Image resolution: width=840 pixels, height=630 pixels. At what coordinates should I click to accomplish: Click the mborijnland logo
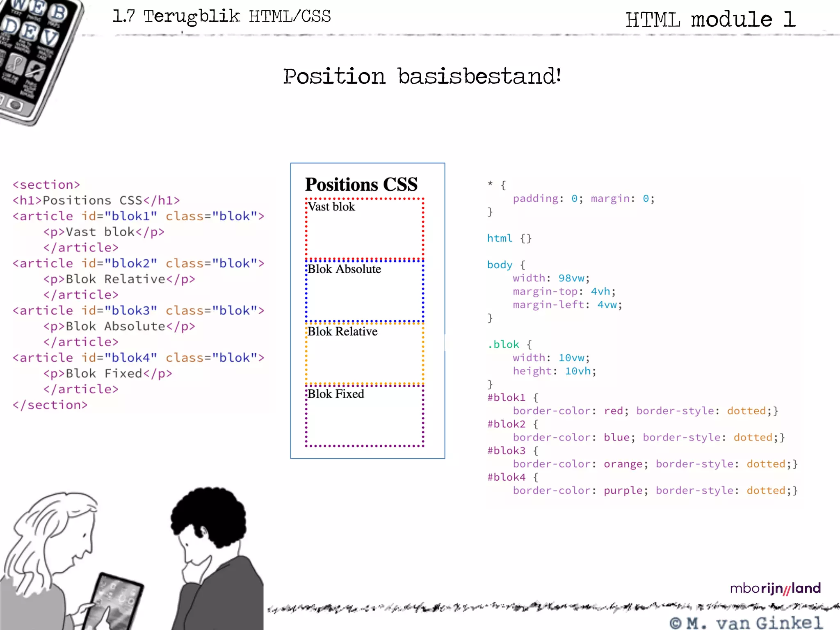[x=775, y=589]
